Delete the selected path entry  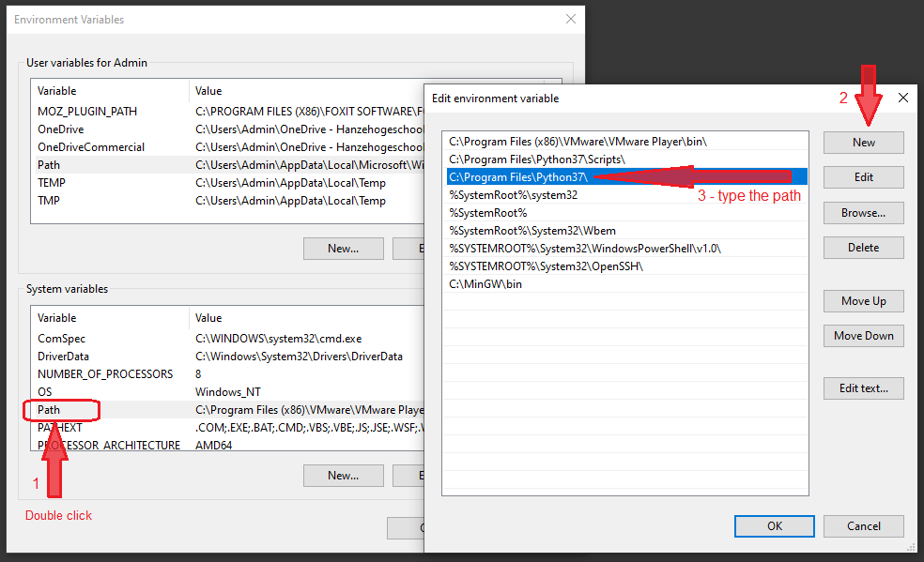863,248
